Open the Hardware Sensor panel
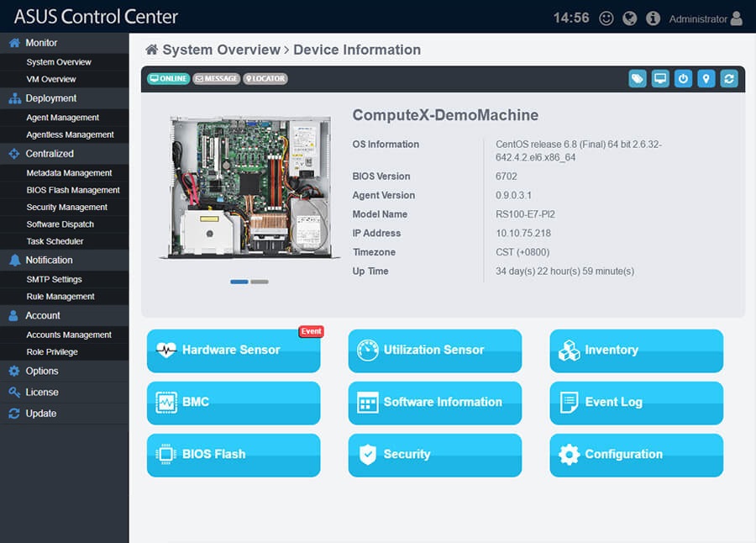 [x=234, y=351]
